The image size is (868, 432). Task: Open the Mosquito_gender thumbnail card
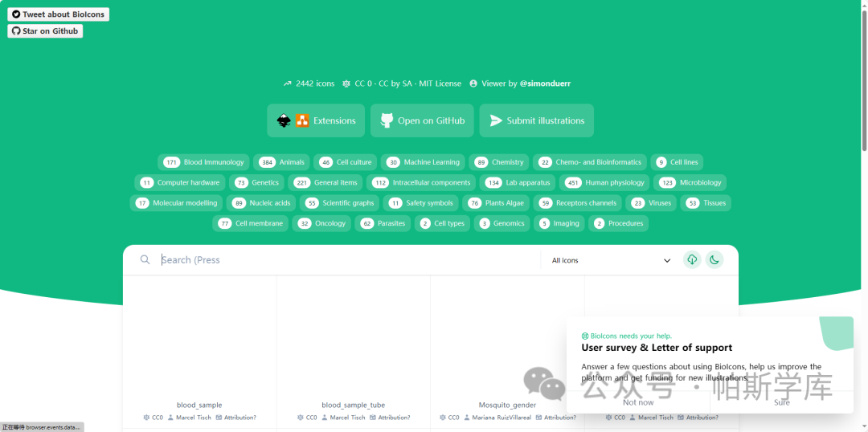pyautogui.click(x=507, y=351)
